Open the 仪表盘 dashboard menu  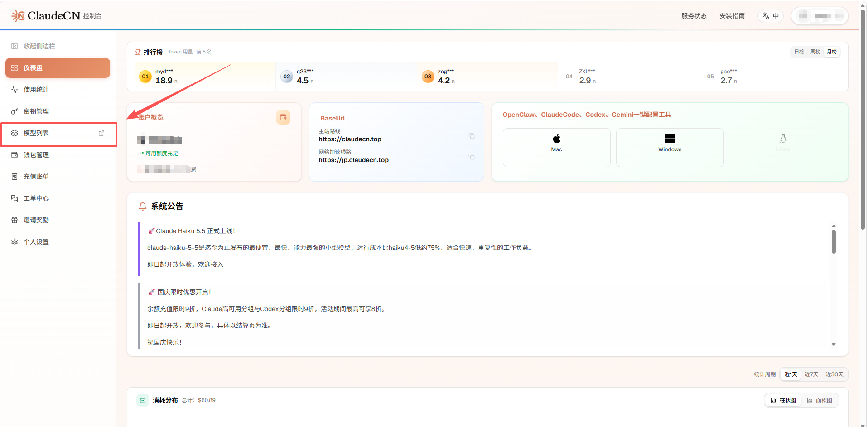[x=58, y=68]
